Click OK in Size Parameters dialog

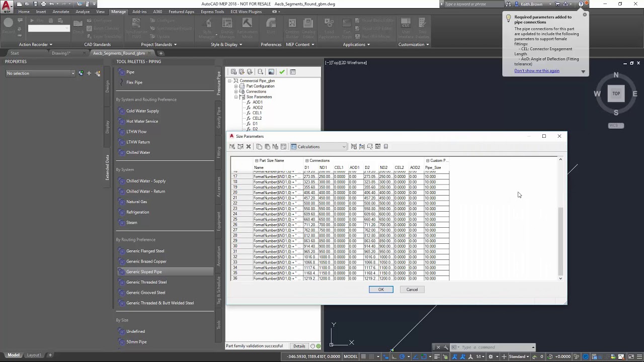(x=381, y=290)
